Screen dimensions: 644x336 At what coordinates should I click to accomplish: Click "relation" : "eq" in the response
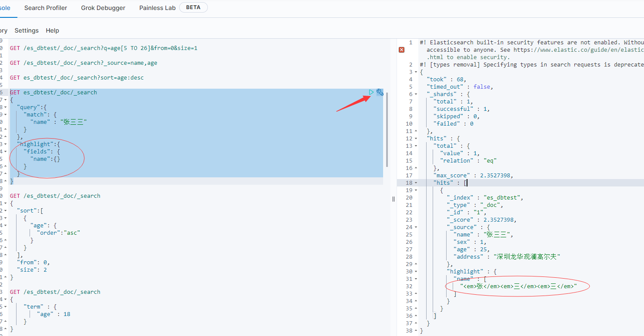click(468, 161)
